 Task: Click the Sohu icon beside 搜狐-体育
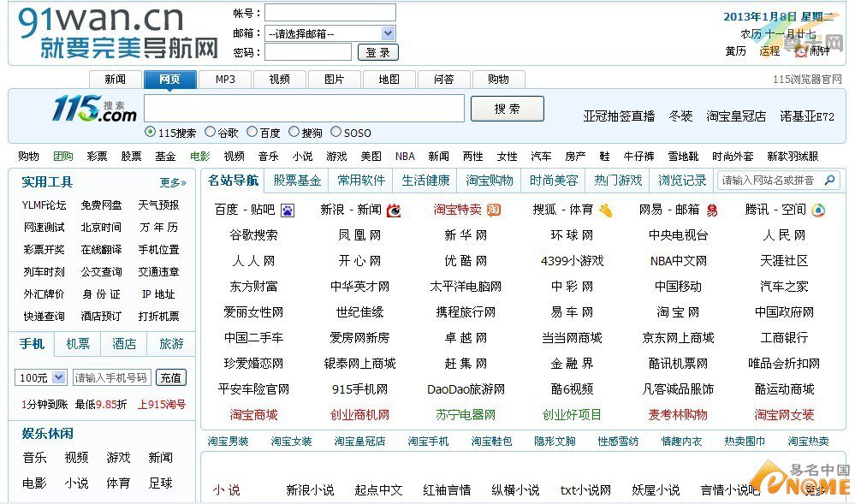pos(605,210)
